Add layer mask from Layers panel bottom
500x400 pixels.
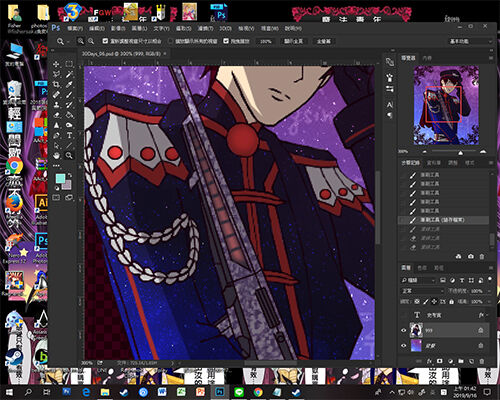click(x=440, y=361)
